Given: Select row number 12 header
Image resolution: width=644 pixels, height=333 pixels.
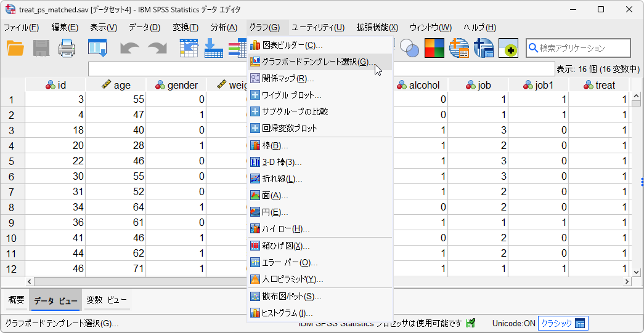Looking at the screenshot, I should coord(13,268).
